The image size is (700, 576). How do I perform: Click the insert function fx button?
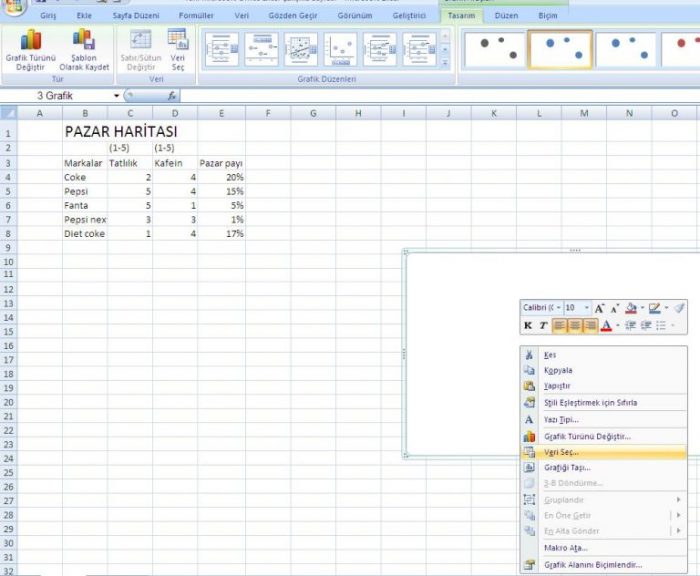(172, 96)
